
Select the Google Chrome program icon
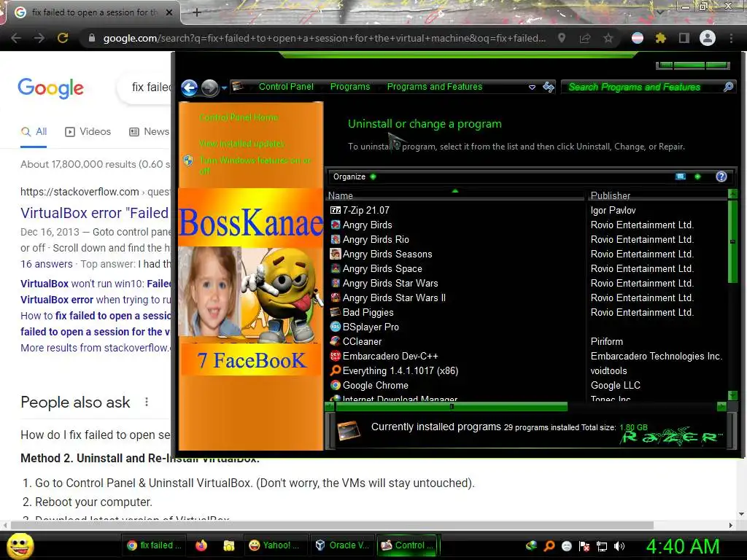336,385
